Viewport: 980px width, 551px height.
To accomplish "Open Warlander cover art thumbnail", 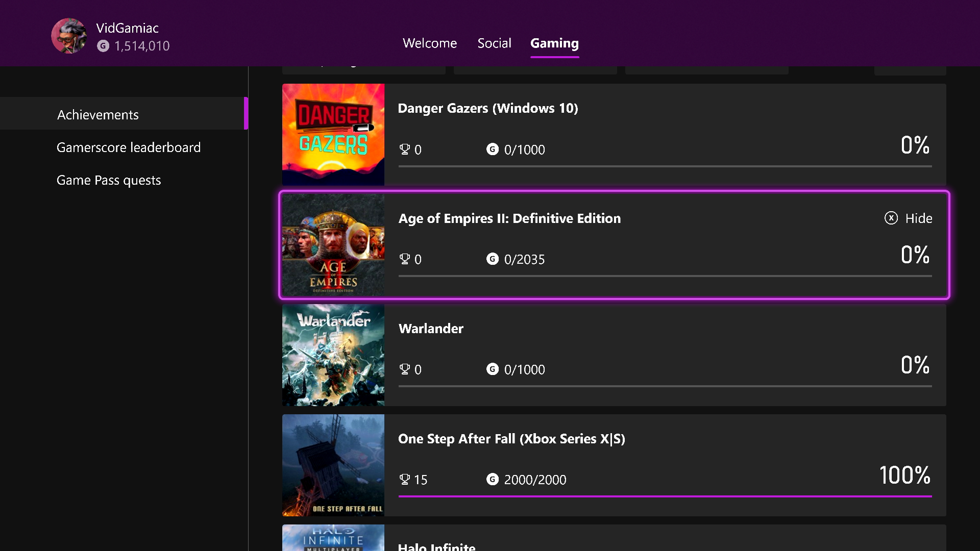I will coord(333,355).
